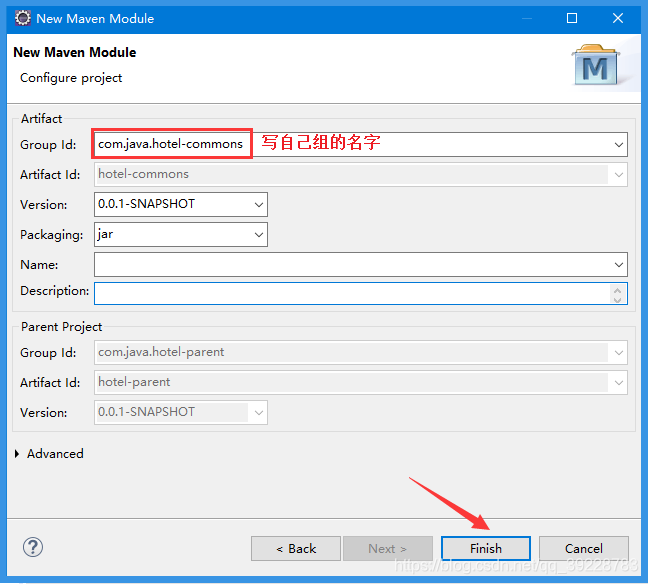Click the disabled Next button

[x=388, y=548]
